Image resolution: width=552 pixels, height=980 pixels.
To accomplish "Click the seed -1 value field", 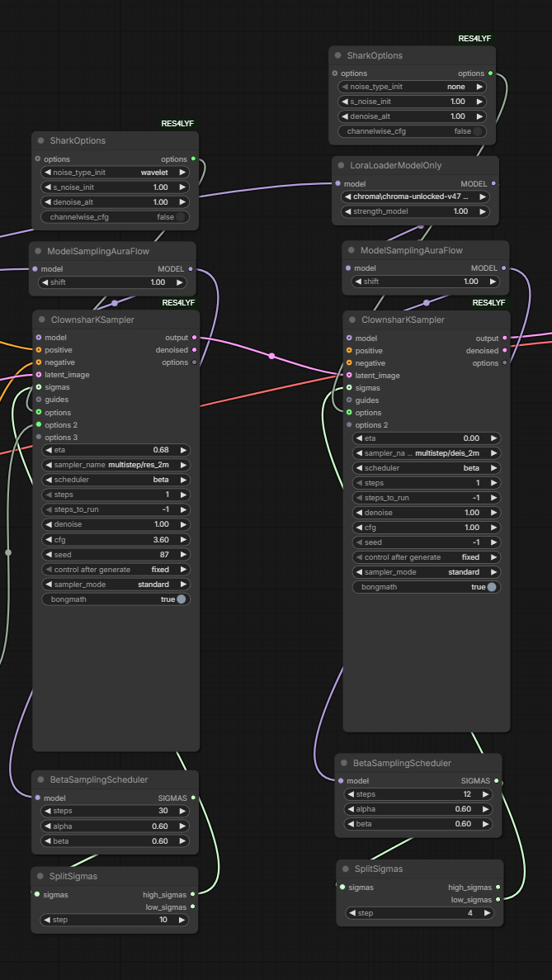I will coord(427,542).
